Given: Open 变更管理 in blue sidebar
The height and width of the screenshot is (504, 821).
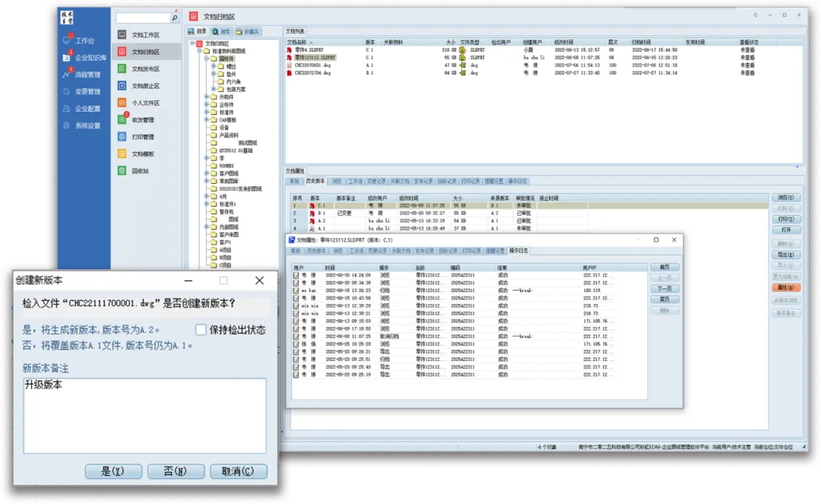Looking at the screenshot, I should 81,91.
